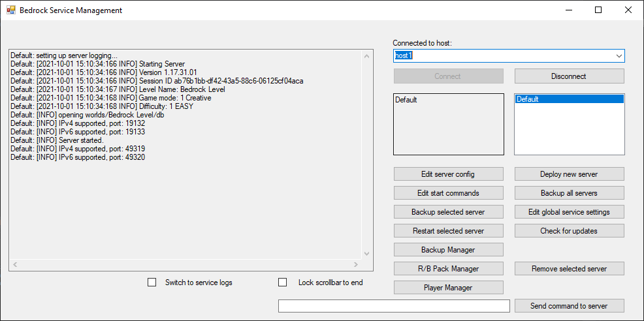
Task: Open the Player Manager
Action: [x=448, y=287]
